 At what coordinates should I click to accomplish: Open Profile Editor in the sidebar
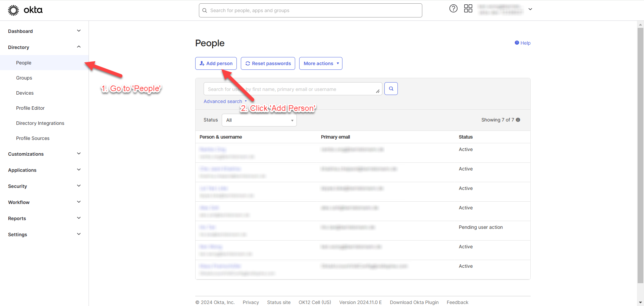30,108
